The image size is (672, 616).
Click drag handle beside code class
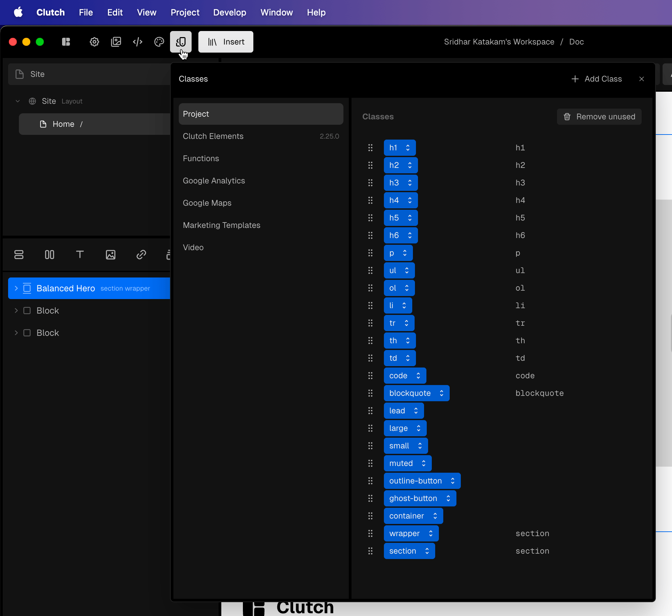tap(370, 376)
